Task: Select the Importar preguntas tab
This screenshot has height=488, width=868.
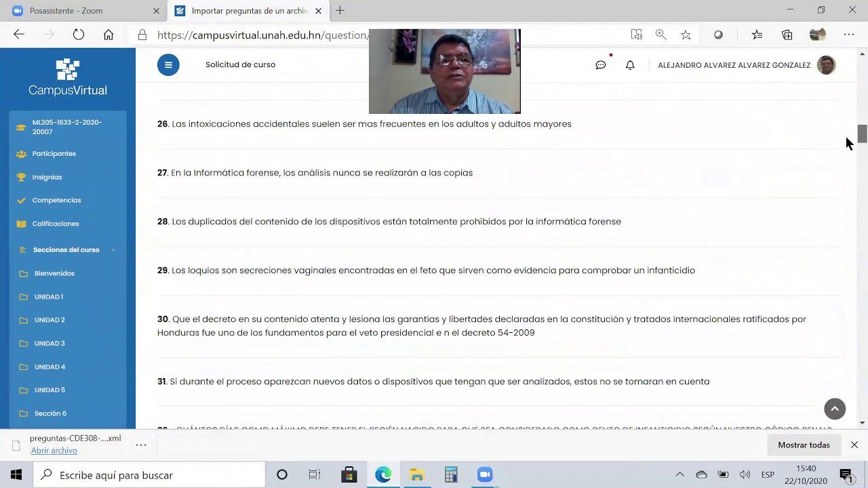Action: (x=248, y=11)
